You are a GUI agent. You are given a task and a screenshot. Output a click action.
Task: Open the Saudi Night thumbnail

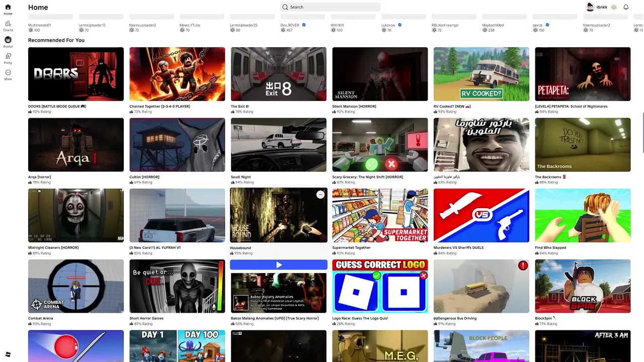tap(279, 145)
